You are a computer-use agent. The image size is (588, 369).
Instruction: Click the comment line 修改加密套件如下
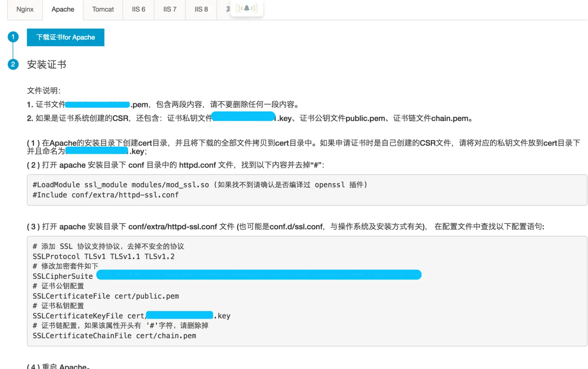(x=65, y=266)
